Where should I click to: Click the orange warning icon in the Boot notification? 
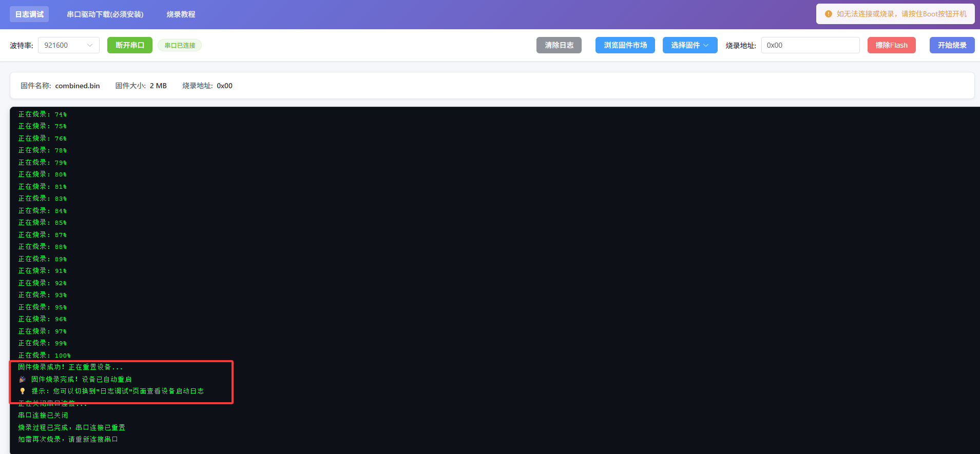(828, 14)
